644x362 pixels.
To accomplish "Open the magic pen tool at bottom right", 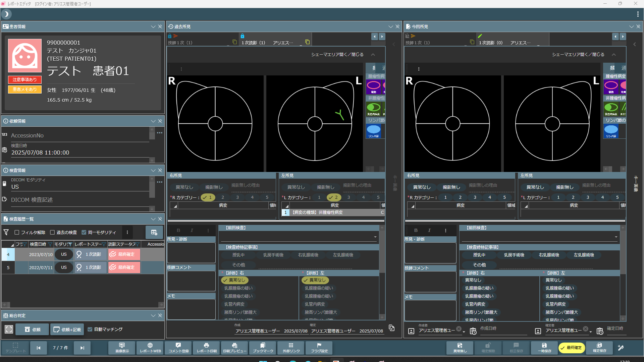I will pos(621,348).
